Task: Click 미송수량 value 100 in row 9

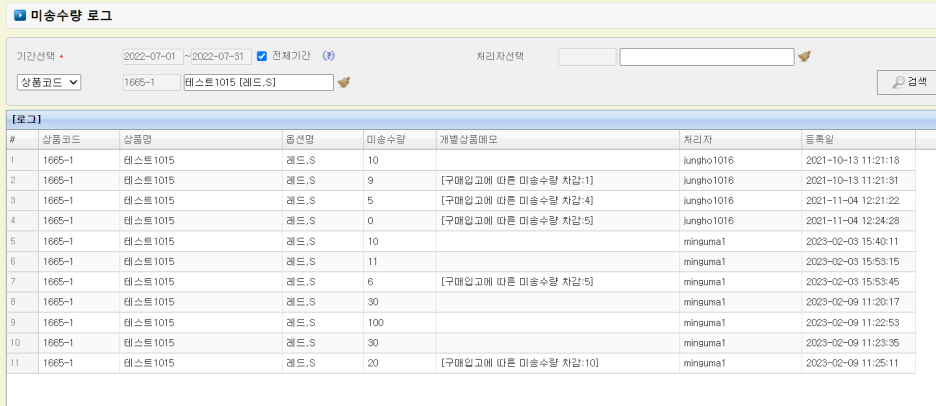Action: pos(375,322)
